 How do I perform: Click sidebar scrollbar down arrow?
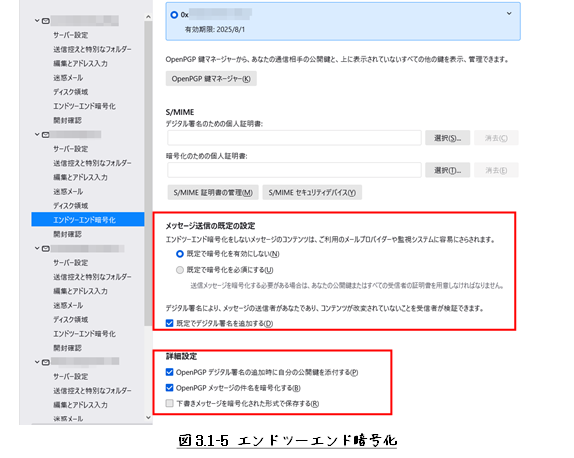point(148,417)
